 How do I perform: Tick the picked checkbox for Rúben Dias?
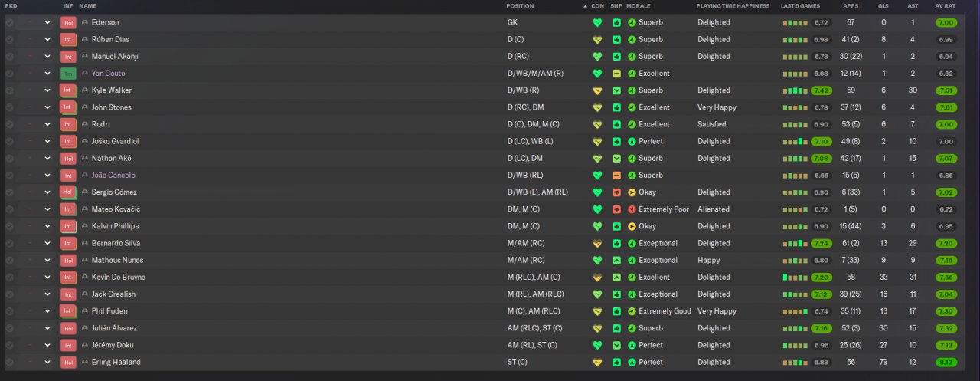coord(9,40)
